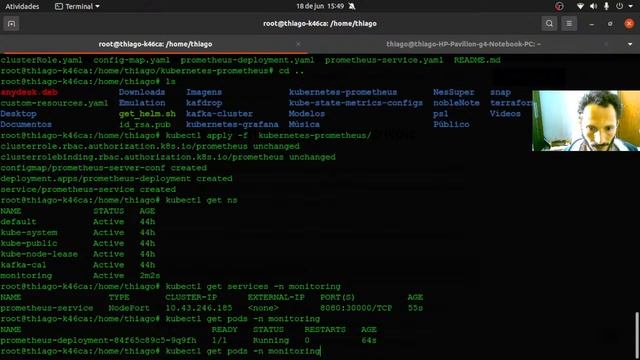The image size is (640, 360).
Task: Click the 8080:30000/TCP port value
Action: (x=356, y=308)
